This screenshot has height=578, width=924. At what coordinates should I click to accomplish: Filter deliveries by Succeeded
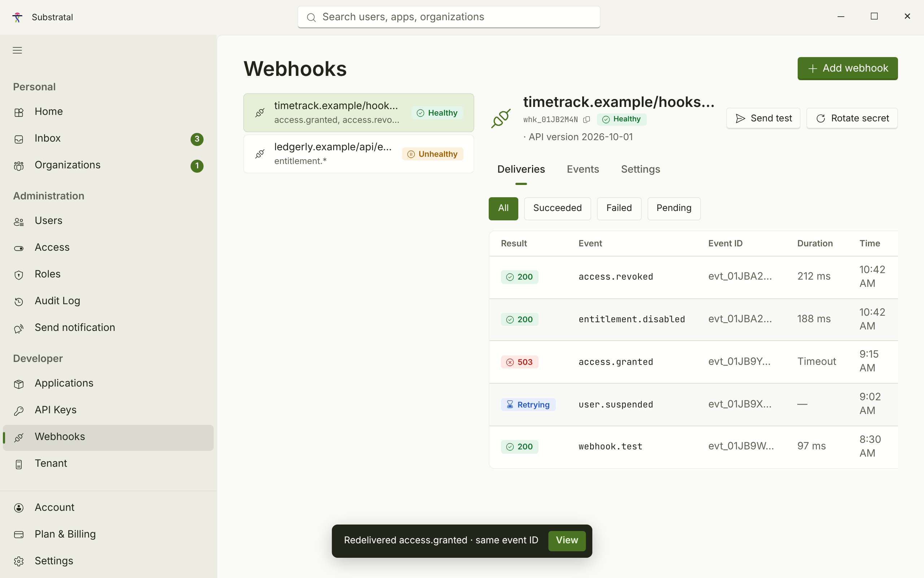pyautogui.click(x=557, y=208)
